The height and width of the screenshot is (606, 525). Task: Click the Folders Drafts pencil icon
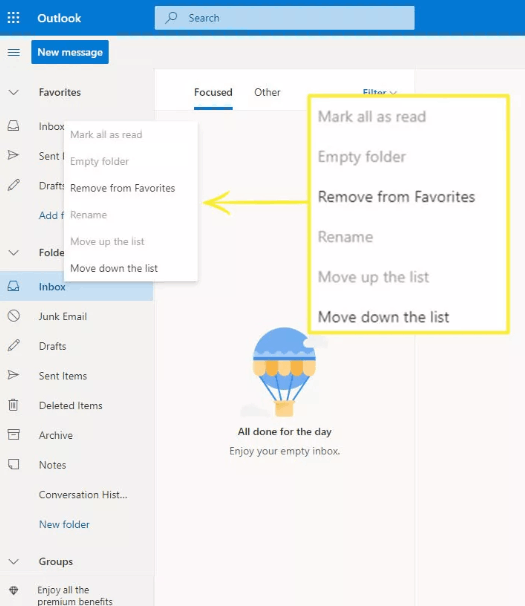click(x=14, y=346)
